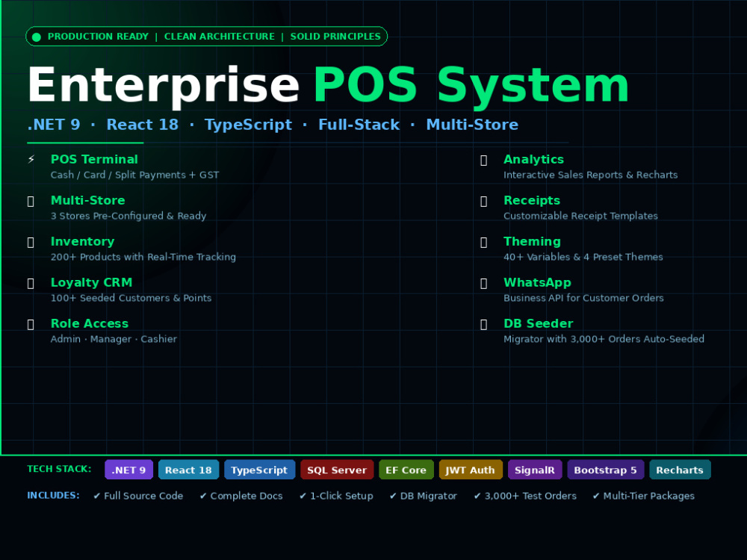Select the Bootstrap 5 badge
Image resolution: width=747 pixels, height=560 pixels.
tap(606, 470)
